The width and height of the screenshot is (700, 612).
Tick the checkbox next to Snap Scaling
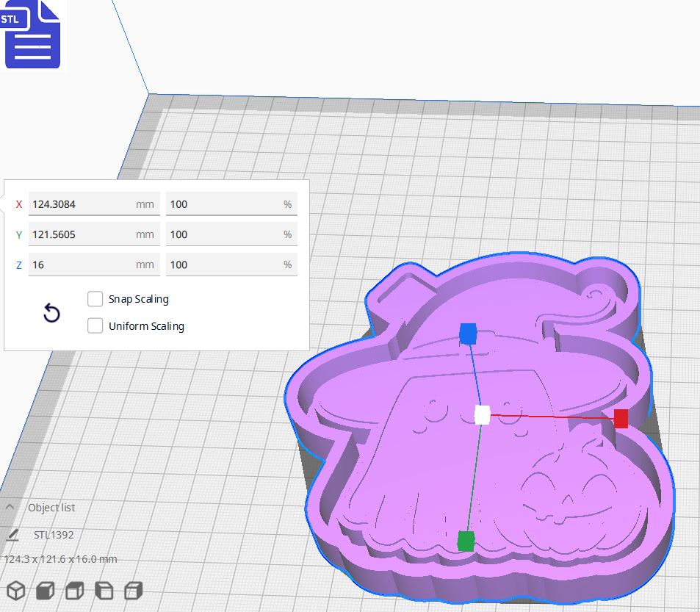[95, 299]
